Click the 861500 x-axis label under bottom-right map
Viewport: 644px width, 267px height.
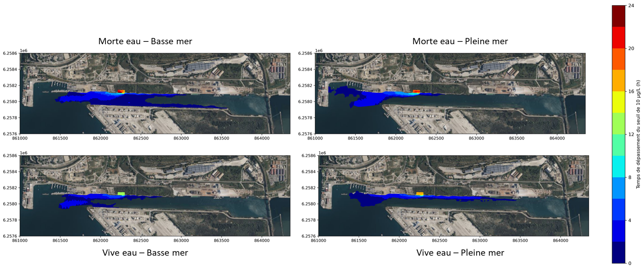tap(359, 240)
